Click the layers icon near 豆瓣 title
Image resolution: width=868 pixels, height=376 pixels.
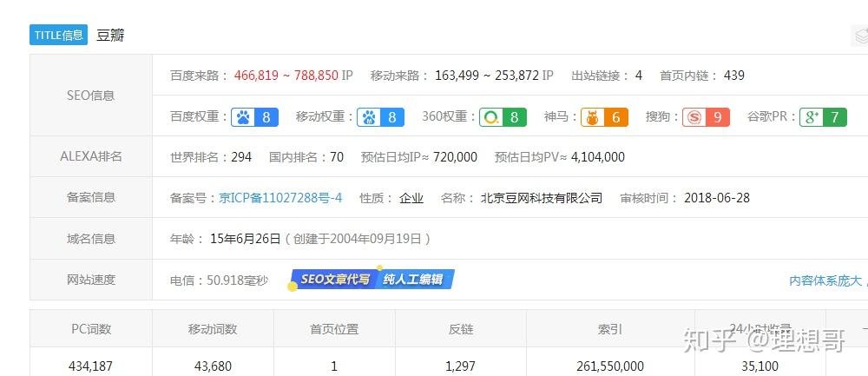(x=860, y=36)
